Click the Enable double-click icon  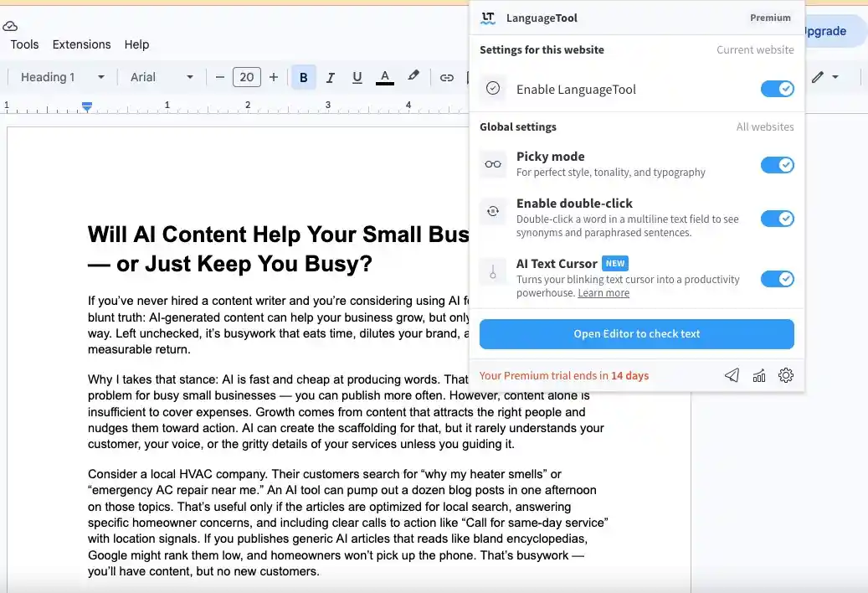(493, 211)
